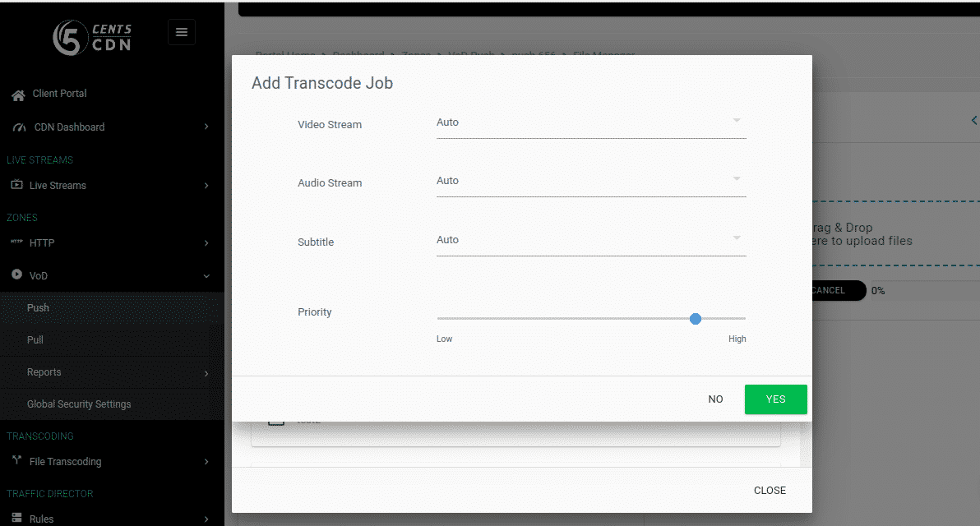
Task: Confirm transcode job with YES button
Action: click(775, 399)
